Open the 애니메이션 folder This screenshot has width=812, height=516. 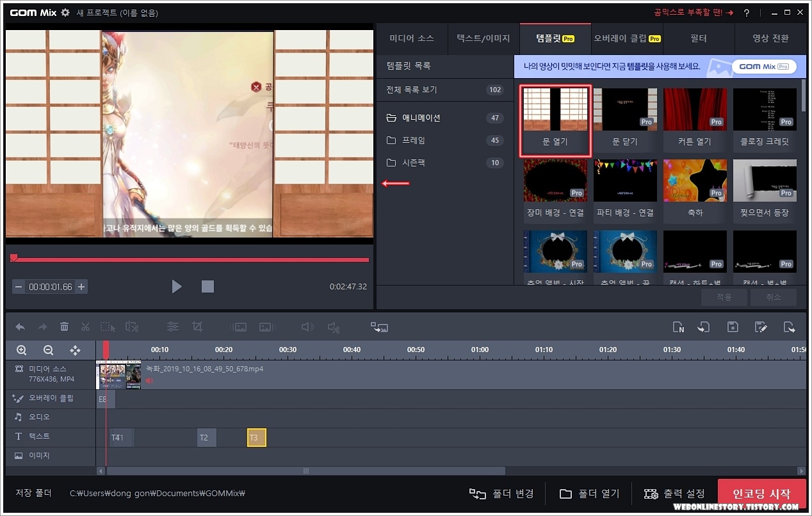(x=445, y=118)
